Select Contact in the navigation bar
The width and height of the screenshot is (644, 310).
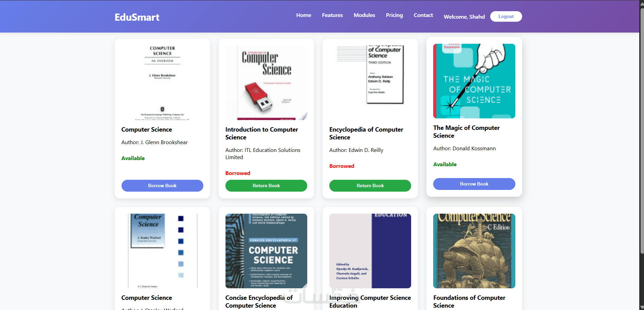coord(423,15)
